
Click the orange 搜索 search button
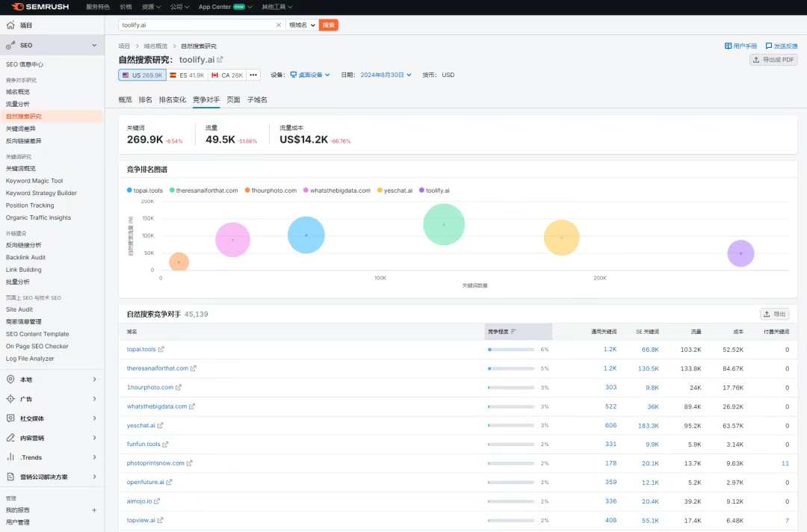[x=328, y=25]
